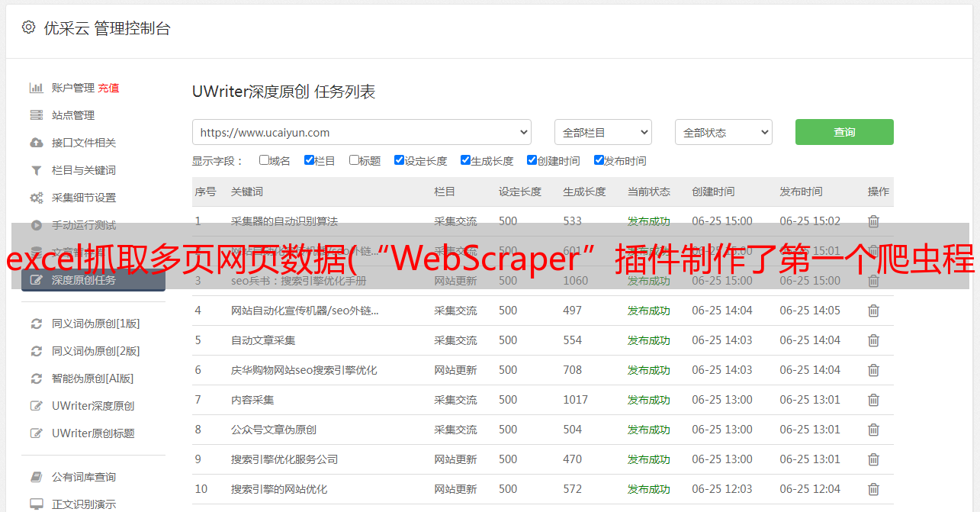The image size is (980, 512).
Task: Click the UWriter深度原创 任务列表 heading
Action: 284,92
